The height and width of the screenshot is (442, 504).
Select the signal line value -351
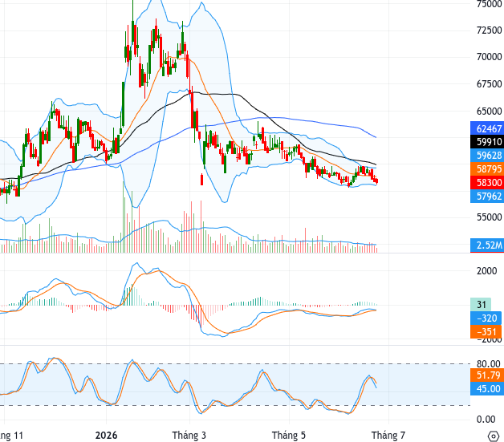pos(486,331)
